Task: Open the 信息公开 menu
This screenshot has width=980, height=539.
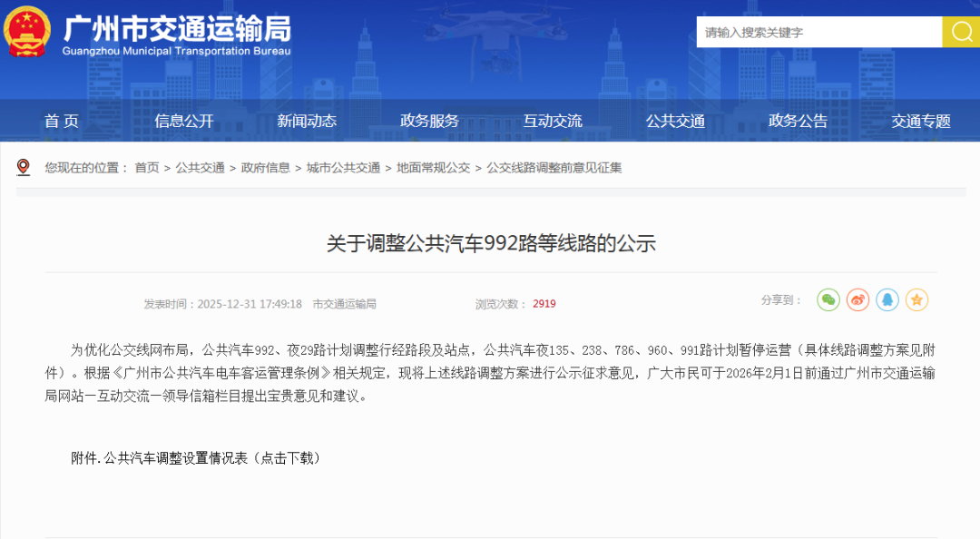Action: click(184, 121)
